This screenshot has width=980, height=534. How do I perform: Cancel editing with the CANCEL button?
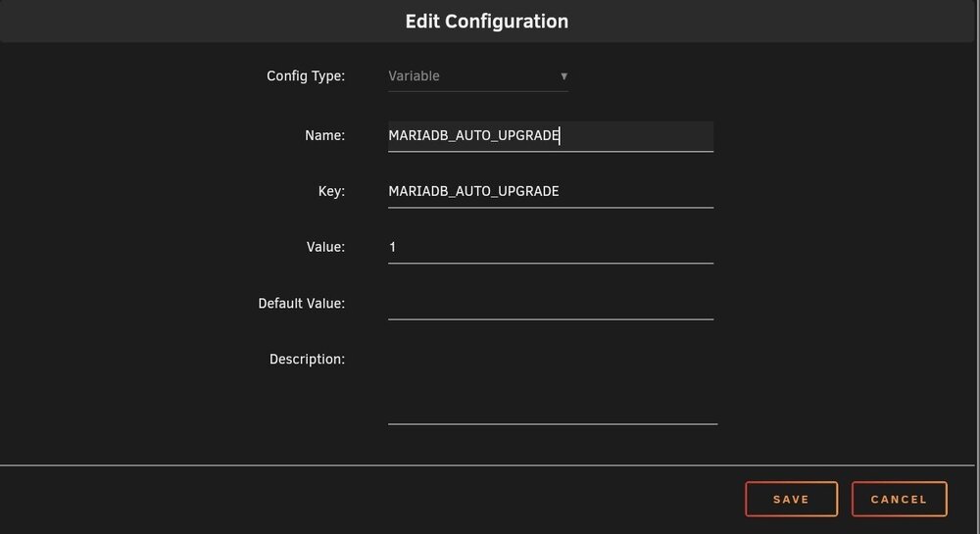tap(900, 499)
